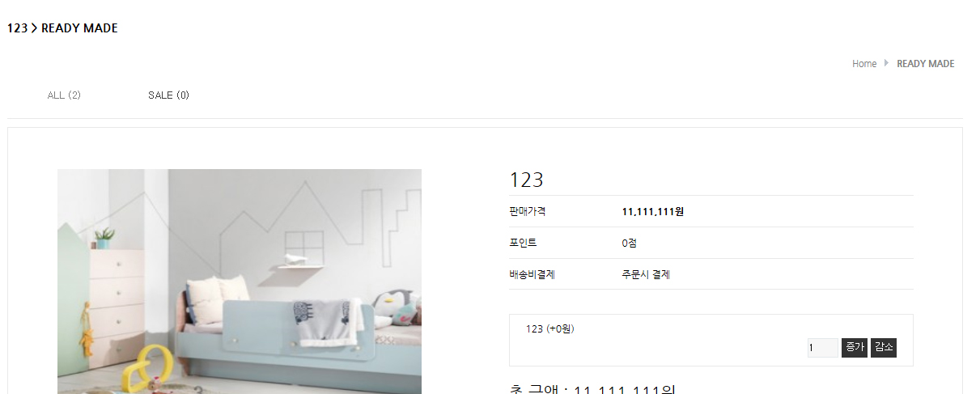980x394 pixels.
Task: Click the 포인트 label
Action: [523, 243]
